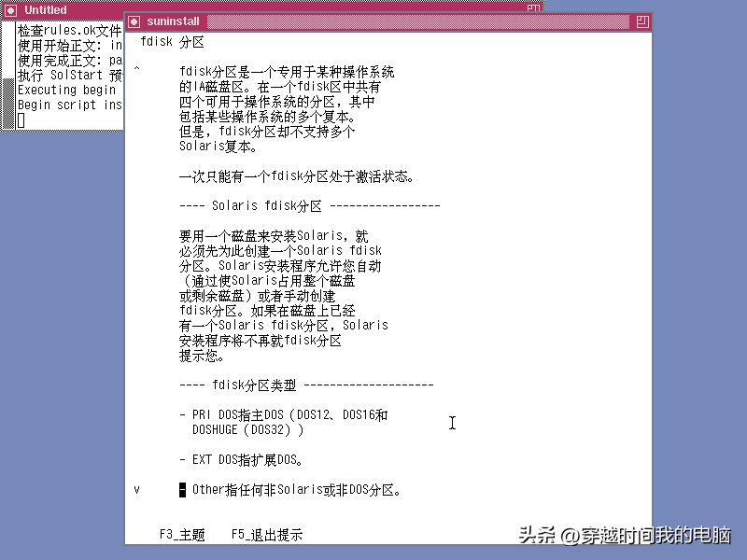The image size is (747, 560).
Task: Click the line '一次只能有一个fdisk分区处于激活状态'
Action: pos(296,176)
